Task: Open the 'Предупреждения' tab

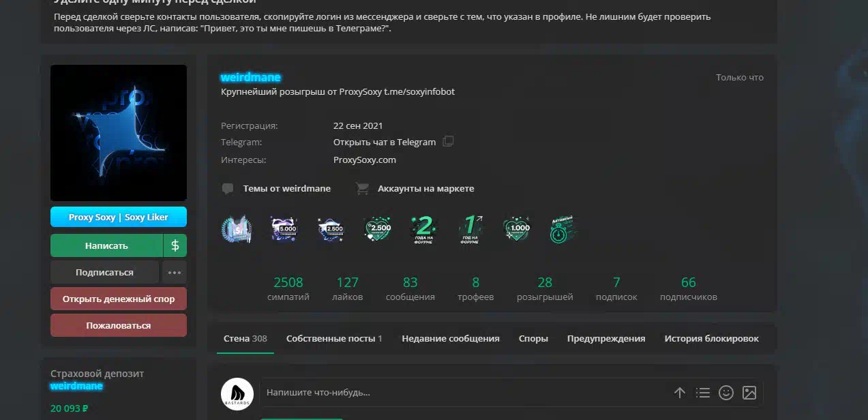Action: point(606,339)
